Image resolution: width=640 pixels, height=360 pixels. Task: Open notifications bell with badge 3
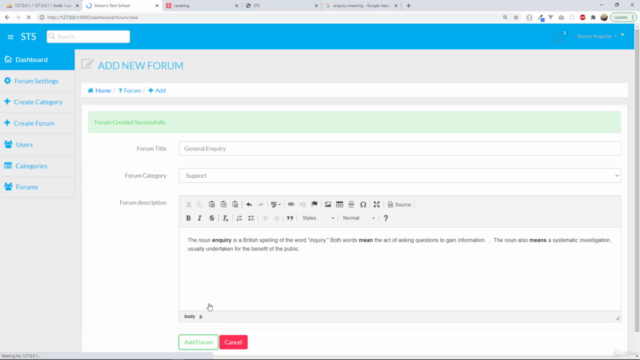559,37
